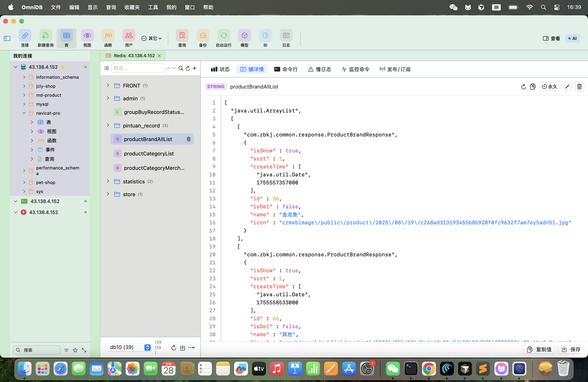Viewport: 588px width, 382px height.
Task: Expand the pintuan_record folder
Action: pyautogui.click(x=108, y=125)
